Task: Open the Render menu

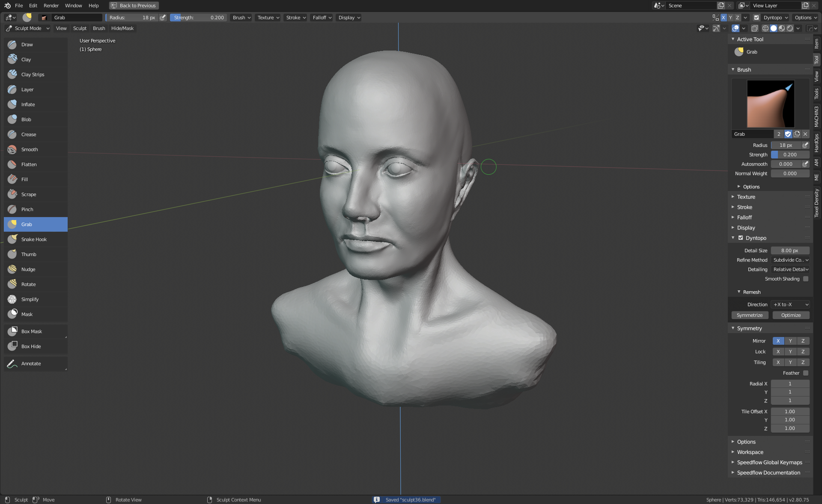Action: 51,6
